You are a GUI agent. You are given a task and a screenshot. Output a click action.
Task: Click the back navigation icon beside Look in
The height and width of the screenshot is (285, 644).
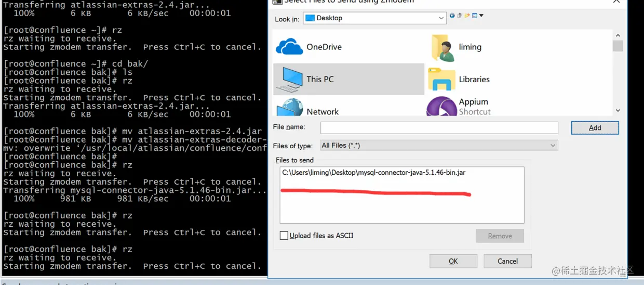click(x=452, y=16)
